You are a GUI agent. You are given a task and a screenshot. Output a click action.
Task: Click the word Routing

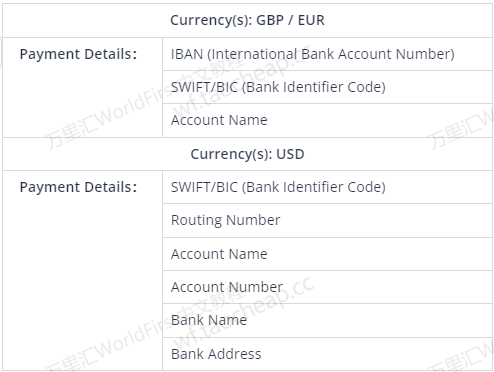[x=196, y=221]
